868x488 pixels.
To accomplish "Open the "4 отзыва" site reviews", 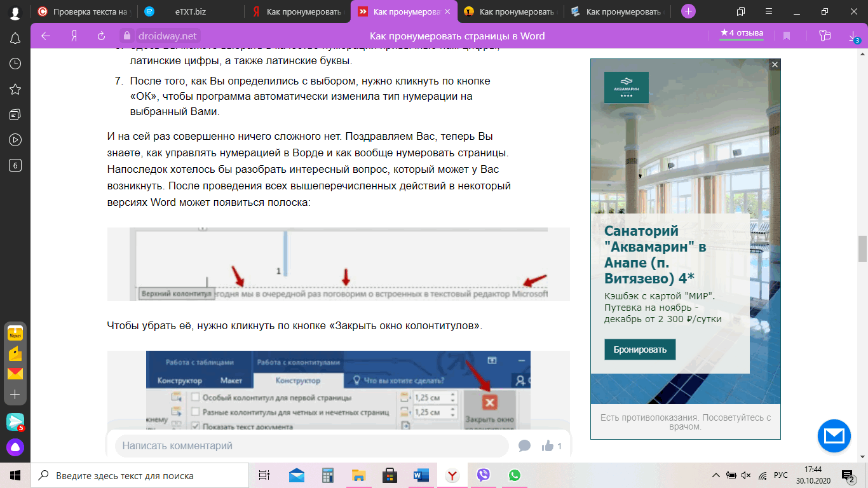I will tap(742, 33).
